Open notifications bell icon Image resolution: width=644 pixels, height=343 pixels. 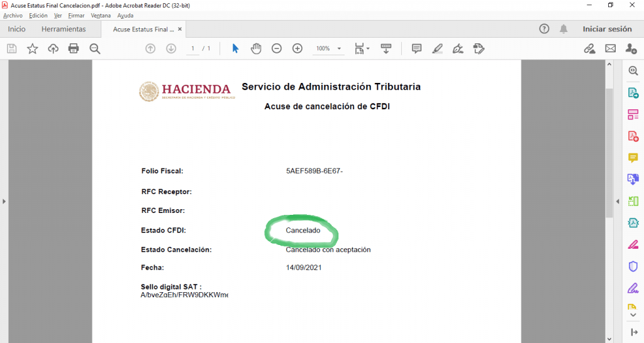563,29
